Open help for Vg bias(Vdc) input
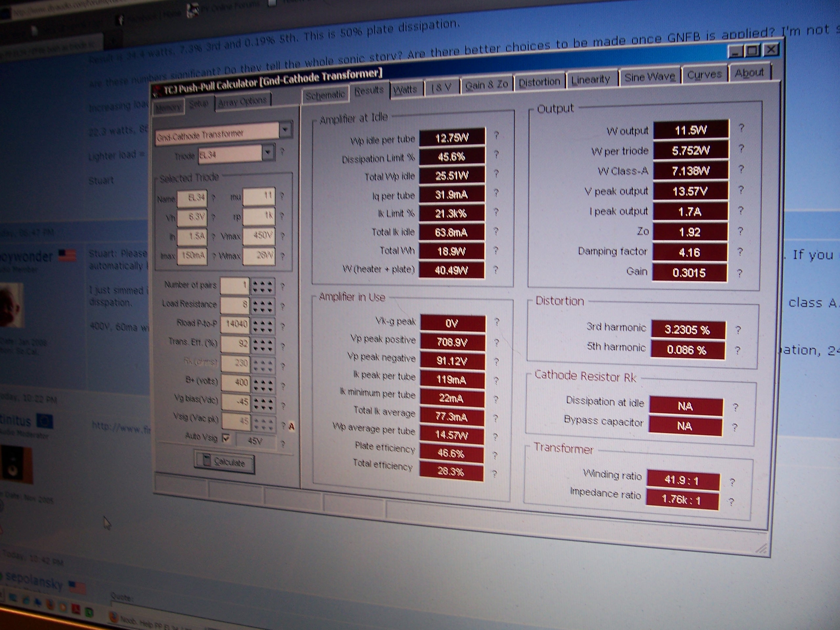 pos(283,406)
